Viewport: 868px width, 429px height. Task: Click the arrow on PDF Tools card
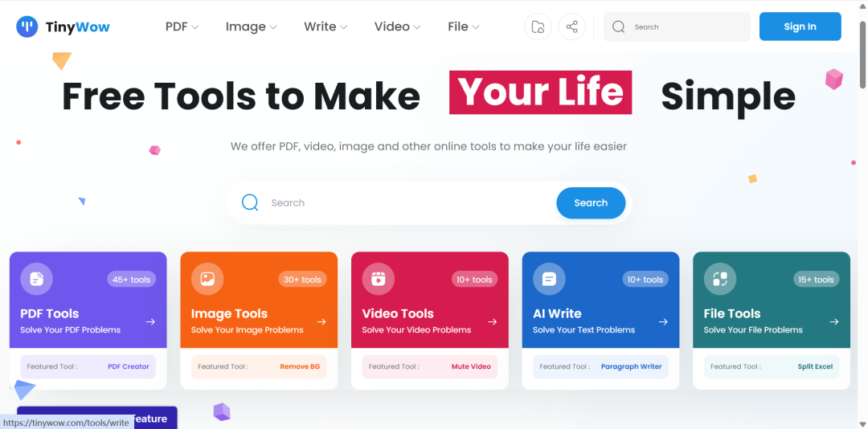pos(150,322)
